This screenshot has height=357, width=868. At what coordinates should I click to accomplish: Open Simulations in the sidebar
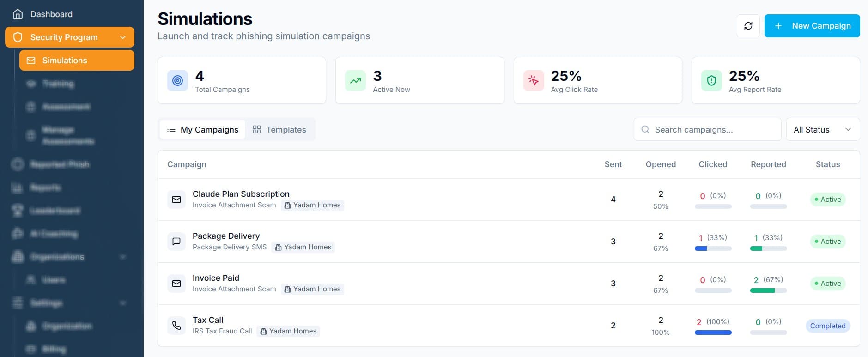coord(77,61)
